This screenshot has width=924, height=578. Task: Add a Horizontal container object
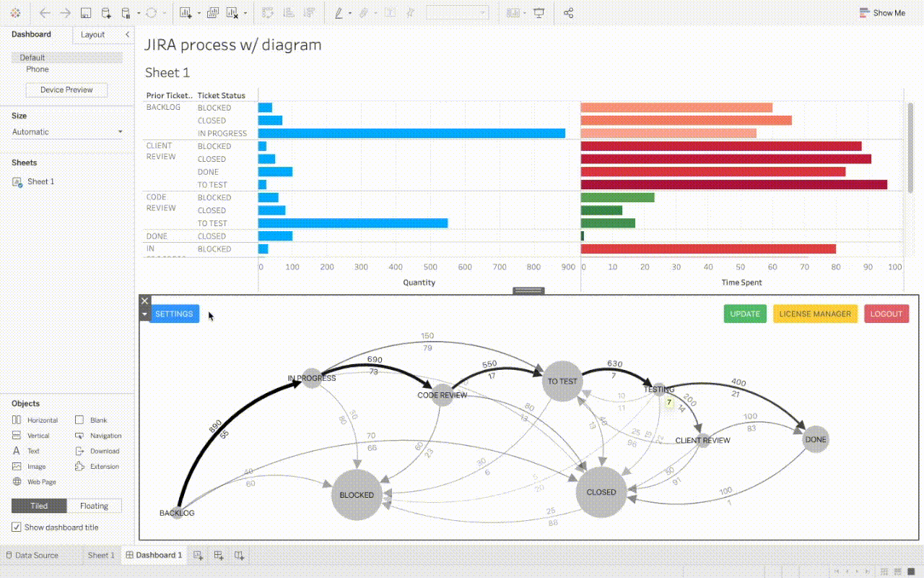35,420
